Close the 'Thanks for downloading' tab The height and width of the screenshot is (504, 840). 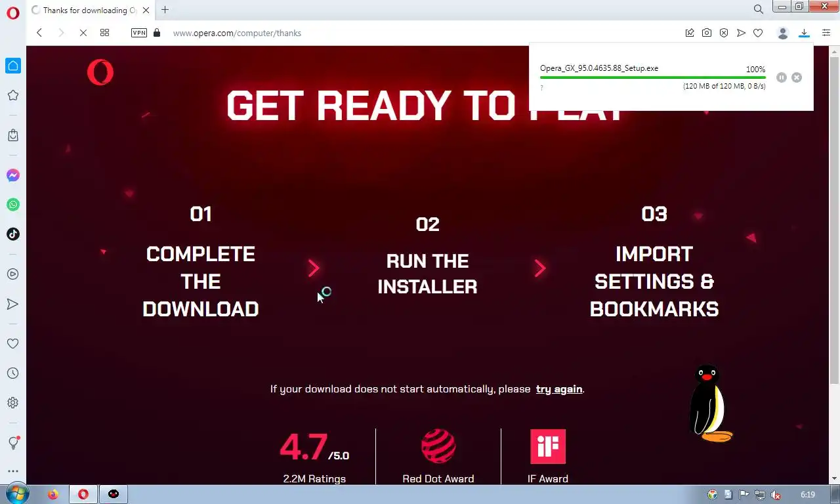point(146,10)
